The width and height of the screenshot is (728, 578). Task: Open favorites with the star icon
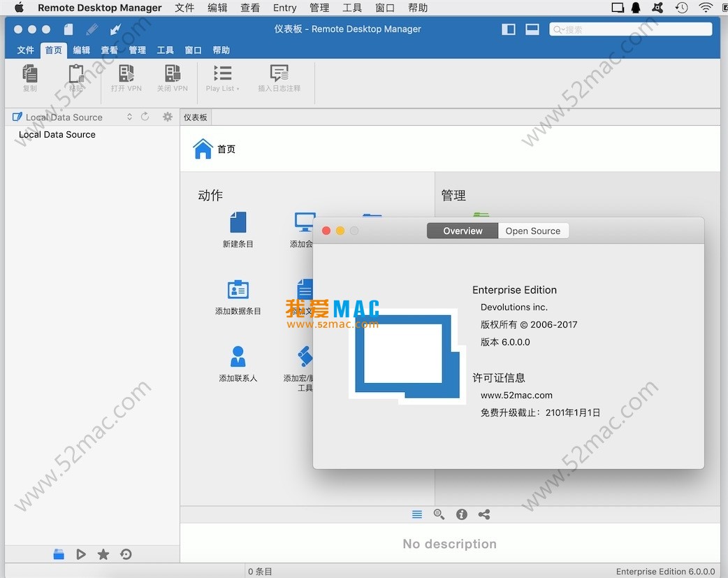(x=103, y=554)
